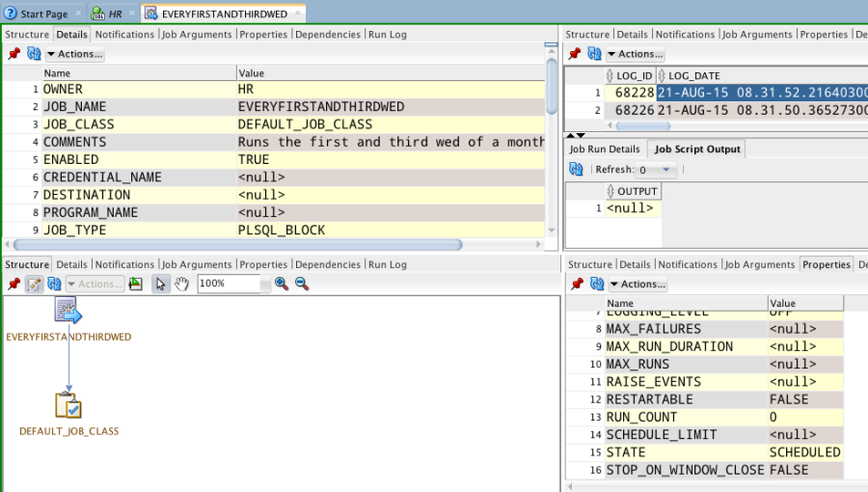Select the pointer arrow tool

[x=160, y=284]
